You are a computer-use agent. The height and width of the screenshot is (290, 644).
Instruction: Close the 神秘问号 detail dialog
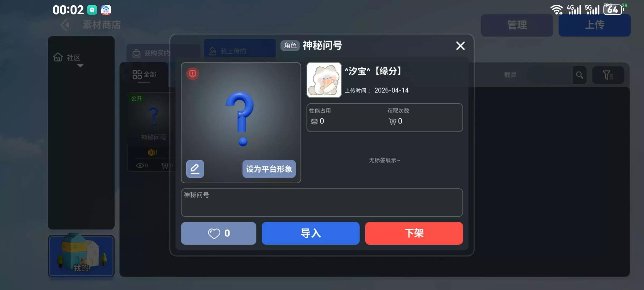coord(460,46)
